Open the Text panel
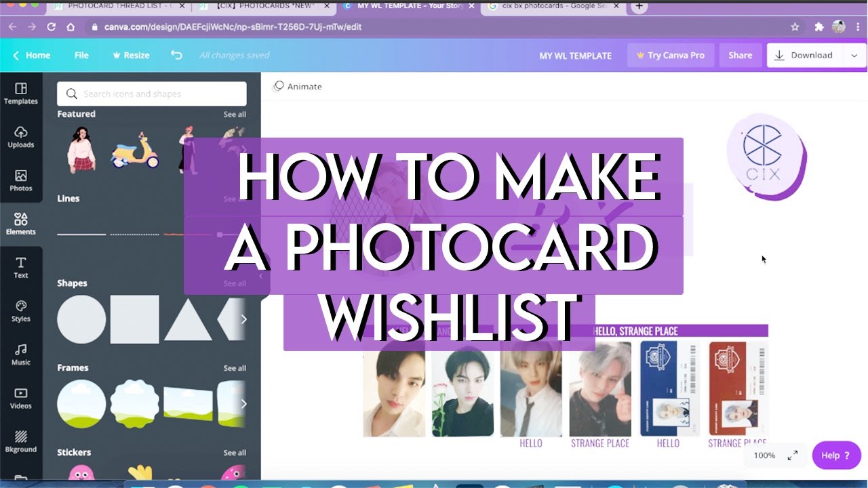Image resolution: width=868 pixels, height=488 pixels. click(x=21, y=268)
